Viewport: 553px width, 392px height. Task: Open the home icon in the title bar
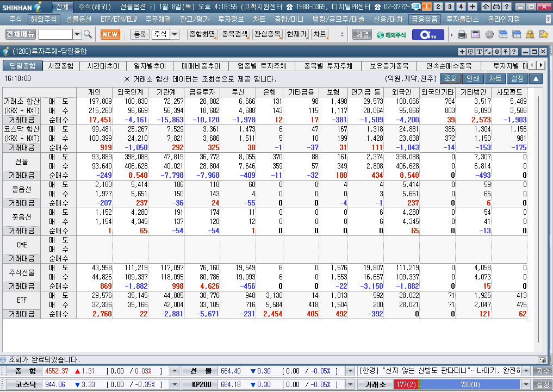(486, 7)
